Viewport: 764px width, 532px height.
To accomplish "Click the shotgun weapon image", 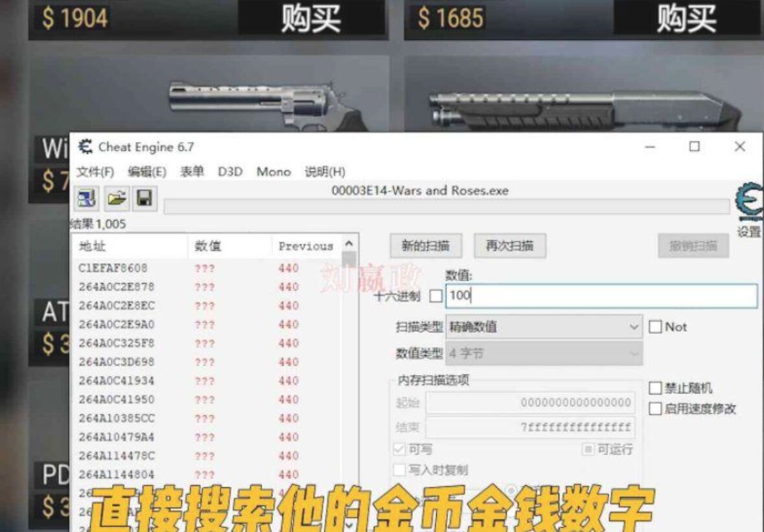I will pyautogui.click(x=585, y=111).
